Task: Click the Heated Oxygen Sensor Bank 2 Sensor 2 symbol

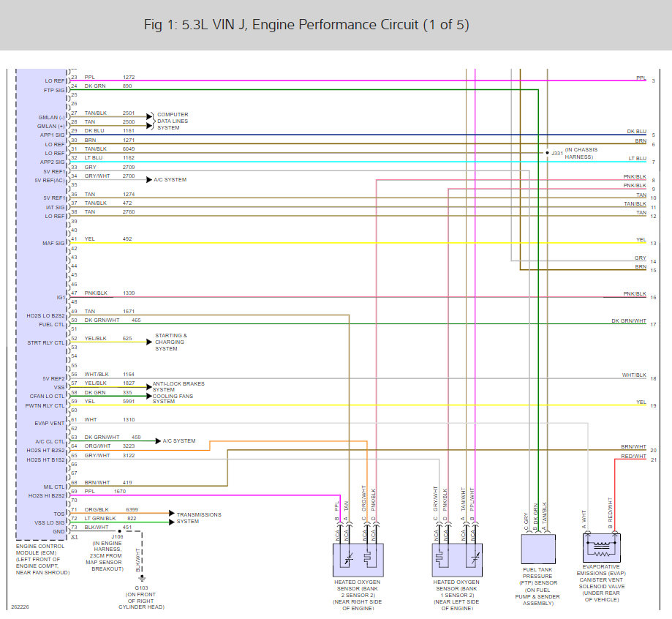Action: [358, 560]
